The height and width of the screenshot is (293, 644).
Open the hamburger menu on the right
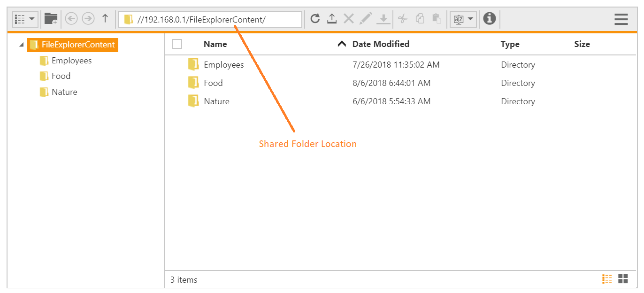point(621,19)
